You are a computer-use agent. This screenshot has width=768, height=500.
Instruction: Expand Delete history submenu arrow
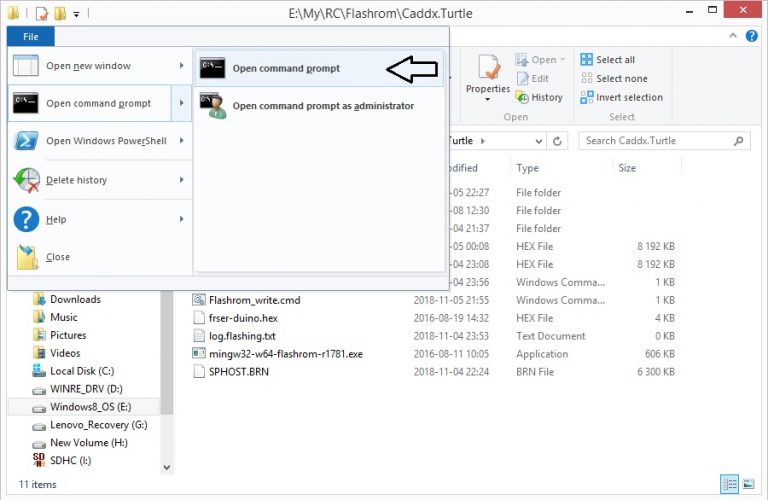(x=182, y=180)
